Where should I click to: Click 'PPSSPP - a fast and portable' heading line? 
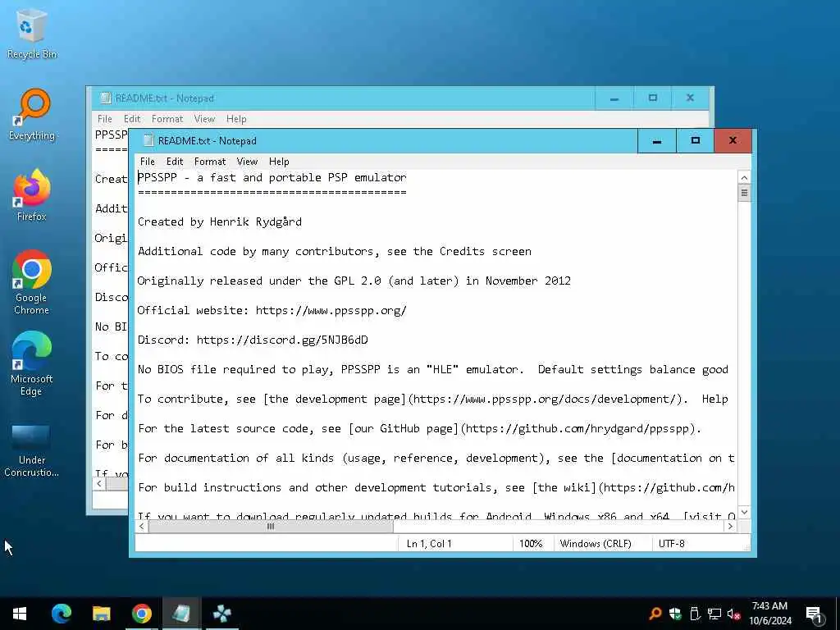(272, 177)
